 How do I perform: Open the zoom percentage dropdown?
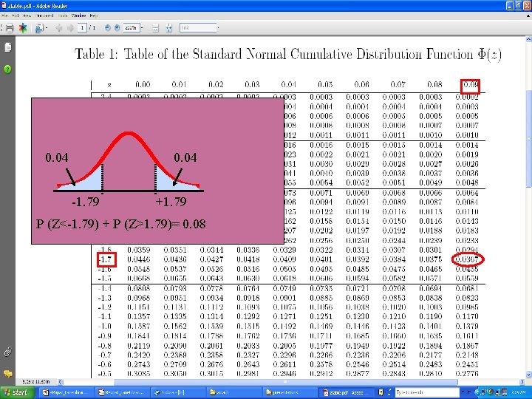point(142,28)
